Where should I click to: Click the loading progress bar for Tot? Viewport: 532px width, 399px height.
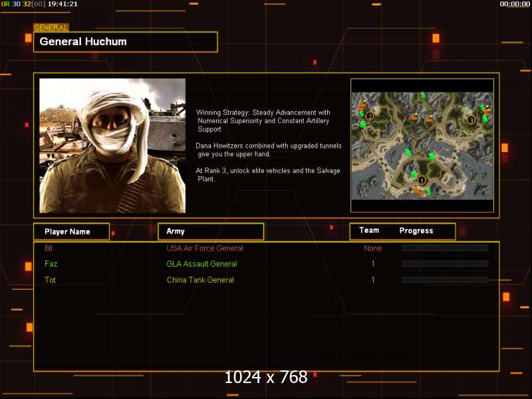(445, 280)
